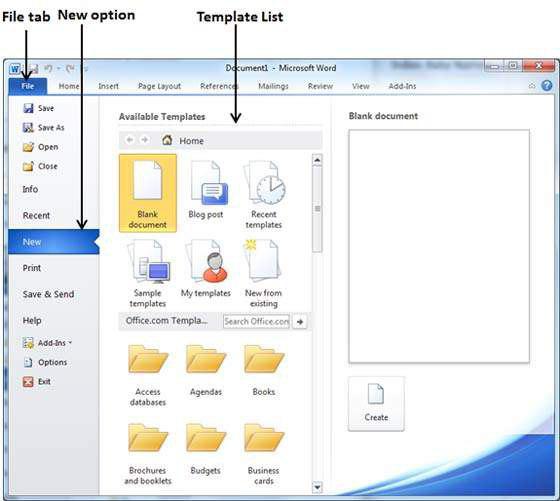The width and height of the screenshot is (560, 501).
Task: Select Save & Send in the File menu
Action: 49,294
